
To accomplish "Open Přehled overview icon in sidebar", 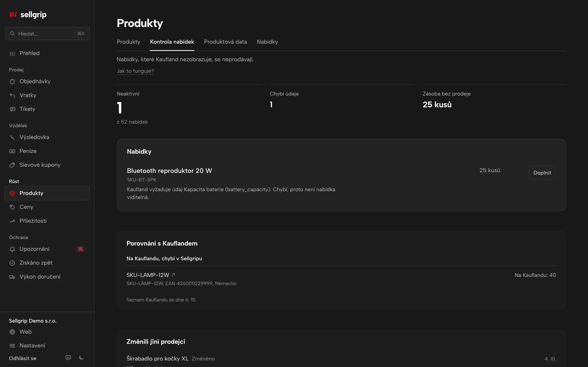I will click(12, 53).
